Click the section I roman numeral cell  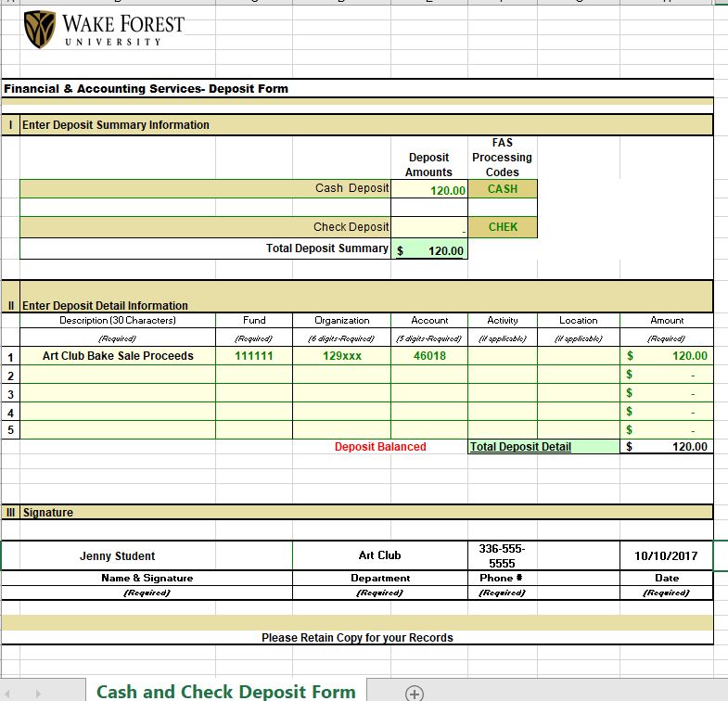tap(10, 125)
